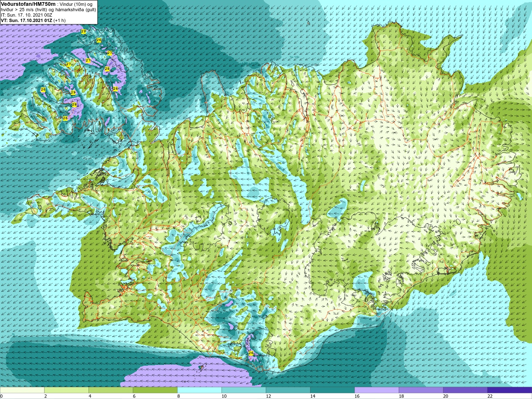Screen dimensions: 532x399
Task: Click the "IT: Sun. 17. 10. 2021 00Z" line
Action: (x=26, y=15)
